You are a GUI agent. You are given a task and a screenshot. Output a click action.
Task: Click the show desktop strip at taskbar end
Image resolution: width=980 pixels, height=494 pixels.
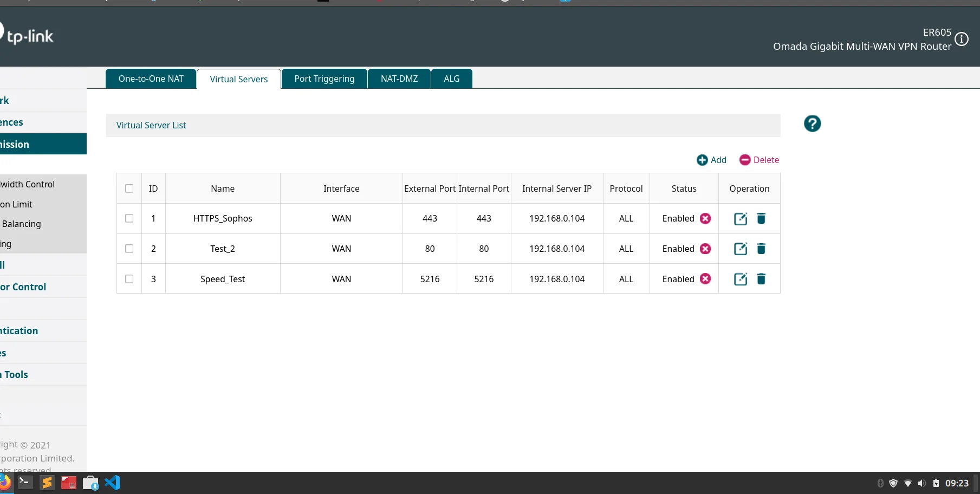click(976, 483)
